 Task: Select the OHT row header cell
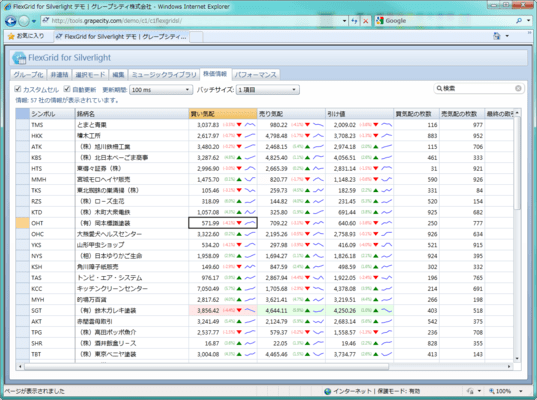click(x=22, y=223)
